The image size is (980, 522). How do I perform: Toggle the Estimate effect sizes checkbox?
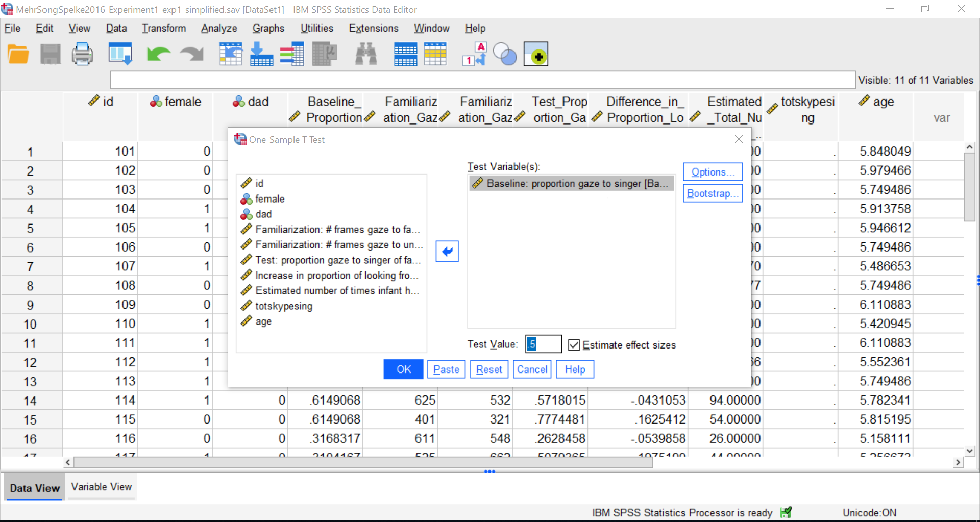tap(574, 345)
